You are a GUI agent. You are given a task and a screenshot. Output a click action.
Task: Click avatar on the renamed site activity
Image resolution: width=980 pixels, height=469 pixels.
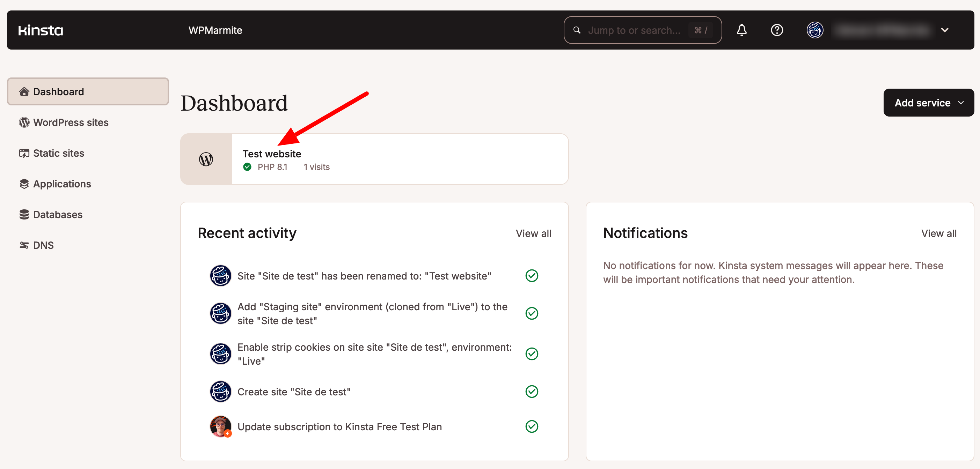pyautogui.click(x=221, y=276)
